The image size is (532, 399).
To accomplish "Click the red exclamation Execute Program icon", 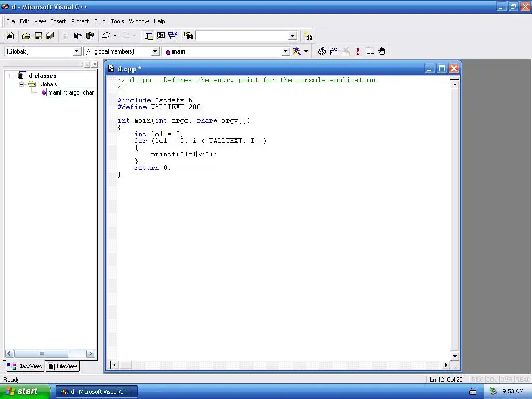I will click(x=357, y=51).
